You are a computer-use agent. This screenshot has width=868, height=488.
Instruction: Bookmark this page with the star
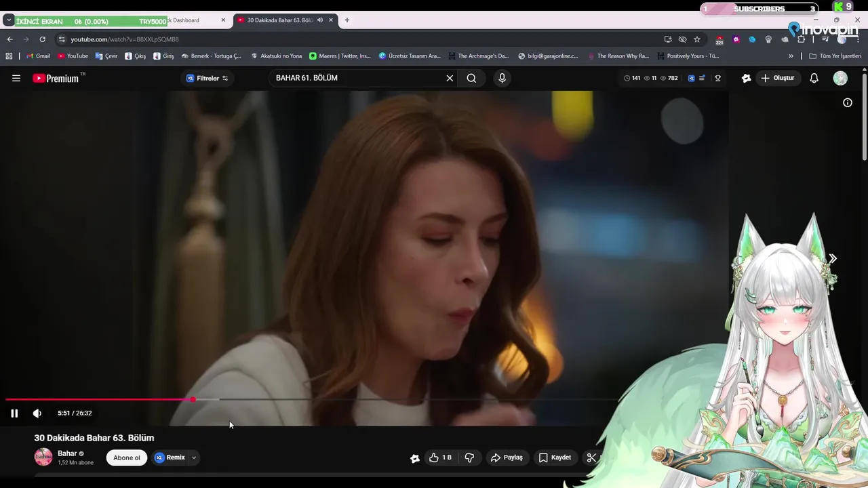click(697, 39)
